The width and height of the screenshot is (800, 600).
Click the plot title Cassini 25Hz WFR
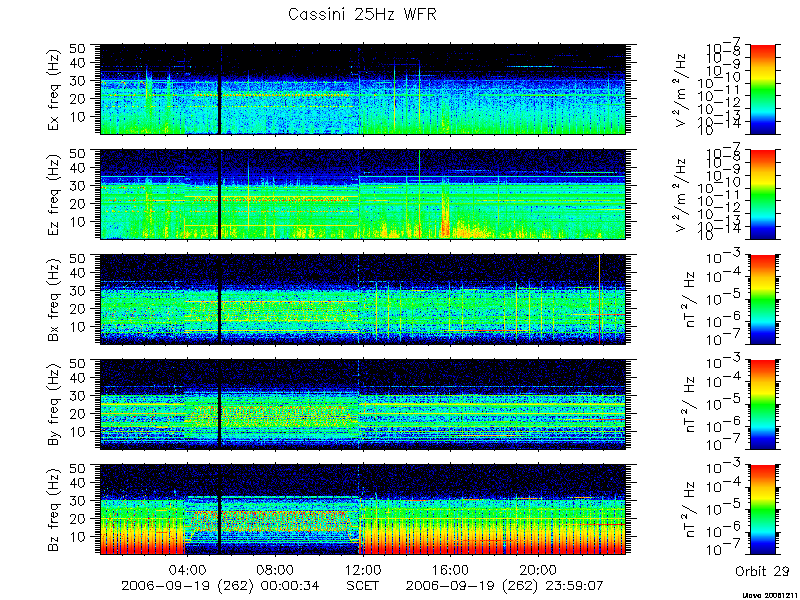(362, 14)
